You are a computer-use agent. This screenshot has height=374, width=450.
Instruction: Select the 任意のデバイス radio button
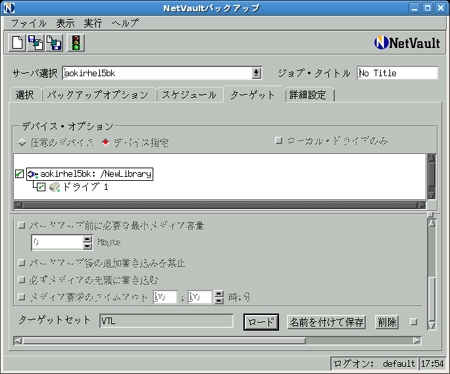22,143
